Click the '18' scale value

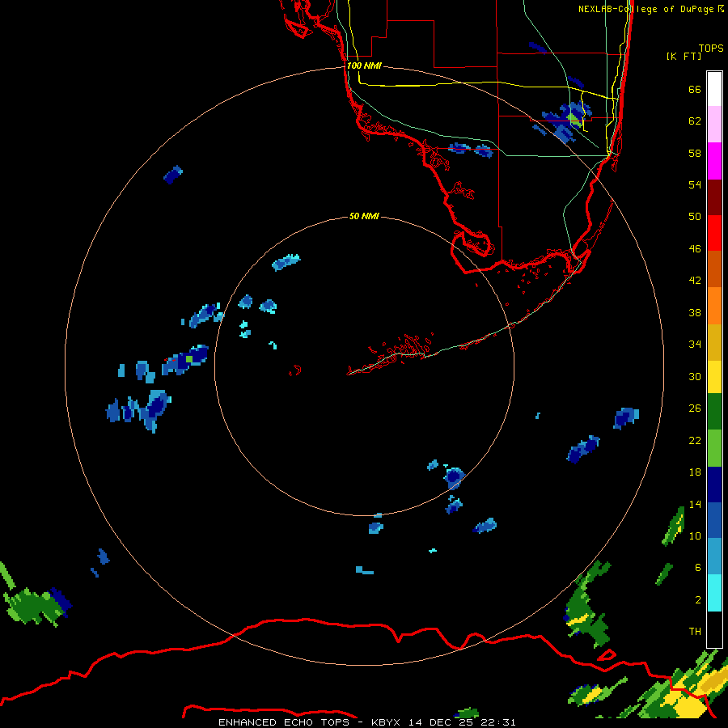click(x=695, y=472)
